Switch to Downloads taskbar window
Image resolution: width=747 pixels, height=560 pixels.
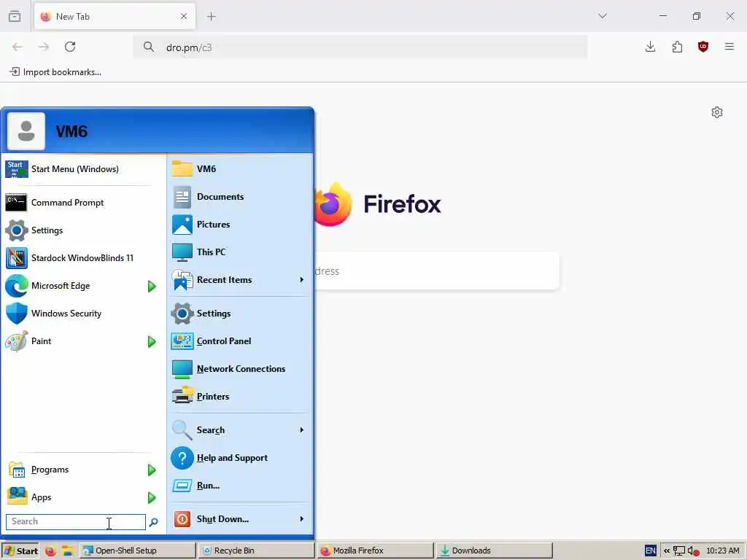494,551
